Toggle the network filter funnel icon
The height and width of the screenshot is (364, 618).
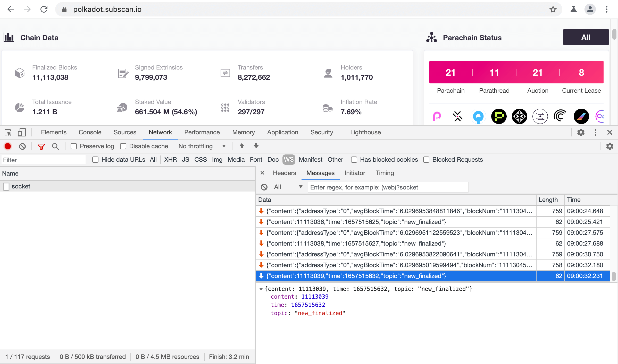click(x=41, y=146)
